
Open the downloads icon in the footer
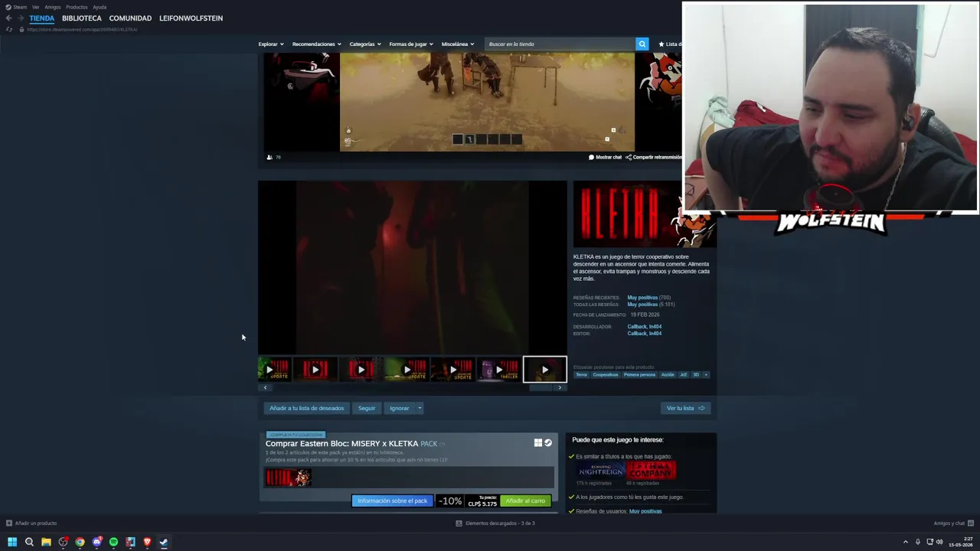click(x=459, y=523)
